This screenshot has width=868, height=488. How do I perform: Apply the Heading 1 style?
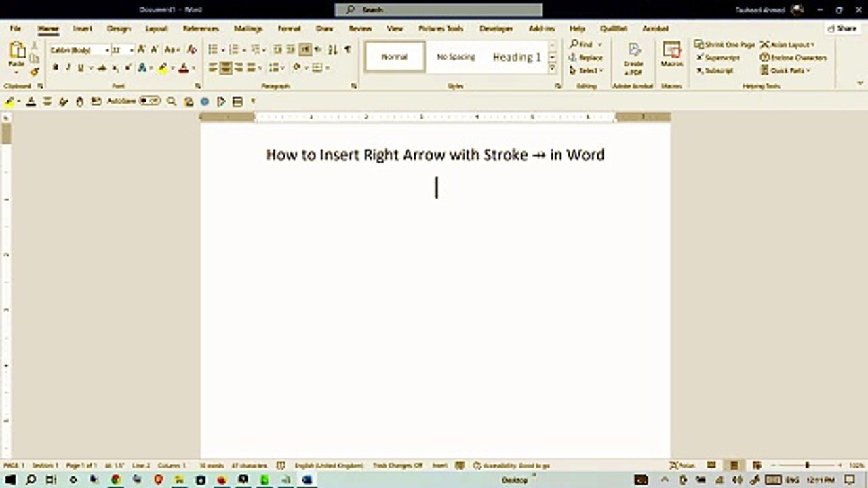coord(517,57)
